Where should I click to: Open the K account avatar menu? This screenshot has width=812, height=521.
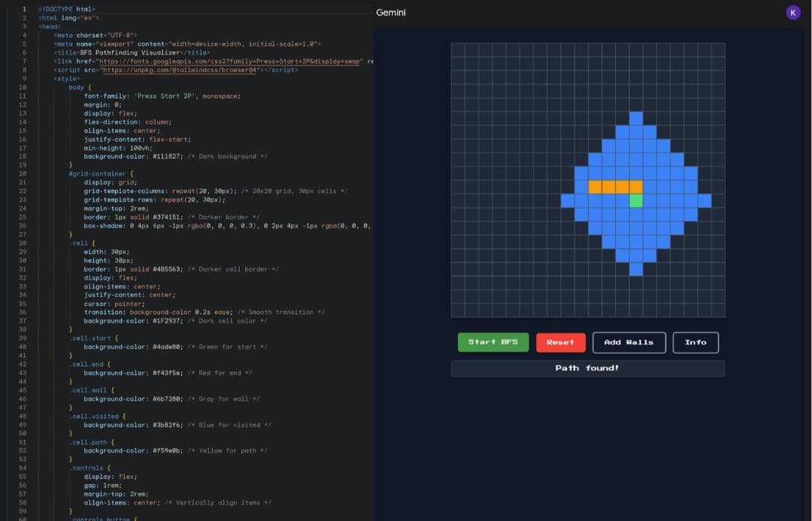[x=793, y=13]
